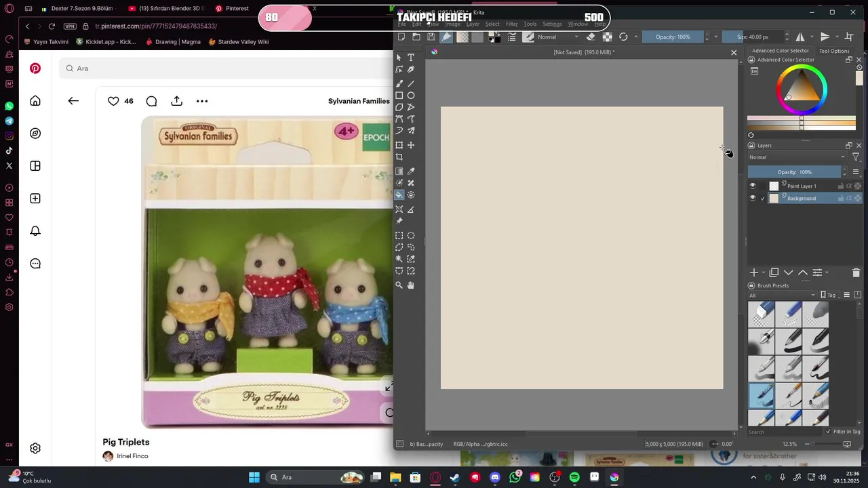
Task: Select the Fill bucket tool
Action: click(x=399, y=195)
